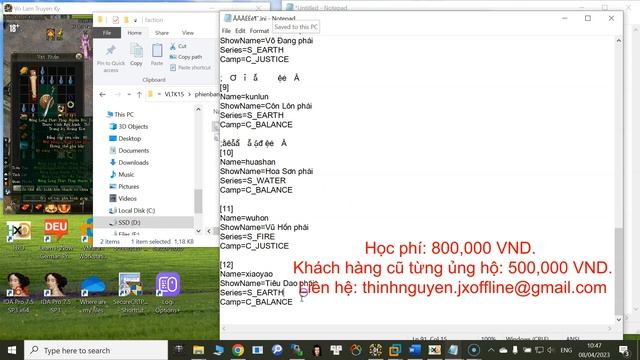Click the OneDrive cloud tray icon
Viewport: 640px width, 360px height.
(x=503, y=350)
